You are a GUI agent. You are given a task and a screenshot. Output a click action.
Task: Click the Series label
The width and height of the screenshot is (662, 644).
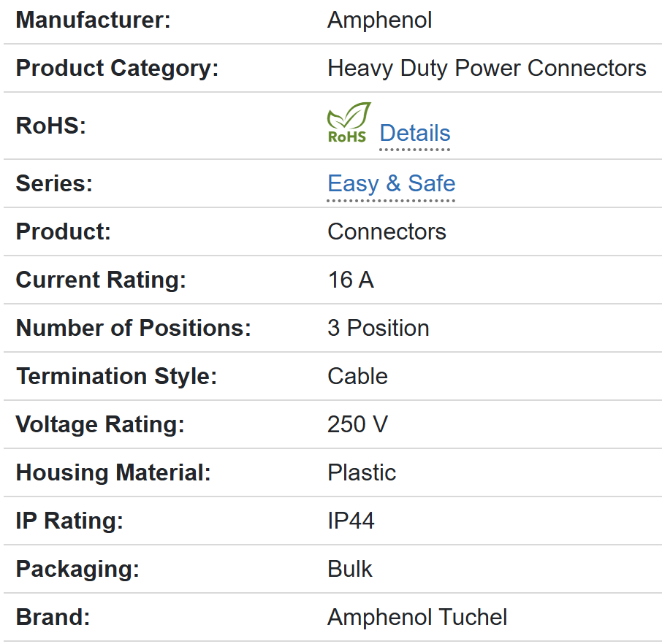click(54, 183)
